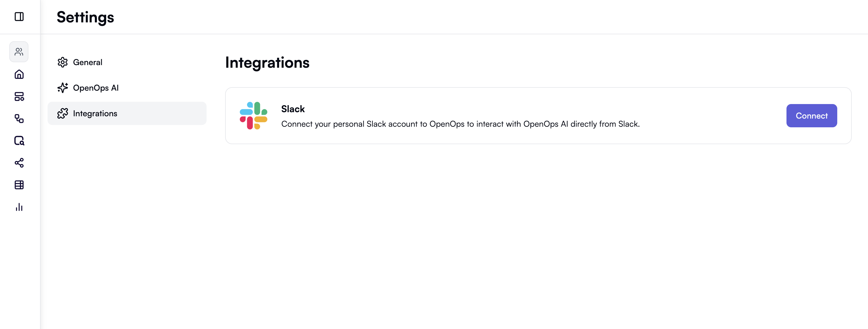Switch to the OpenOps AI settings tab
The height and width of the screenshot is (329, 868).
click(96, 88)
